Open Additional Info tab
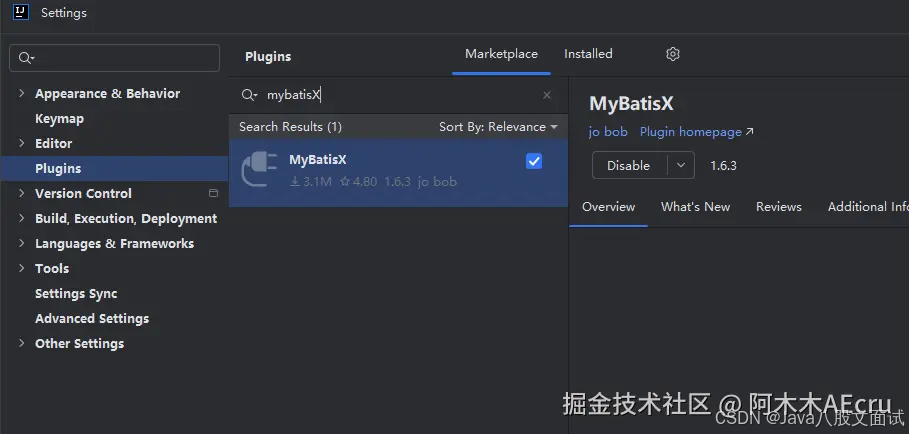This screenshot has height=434, width=909. tap(868, 207)
